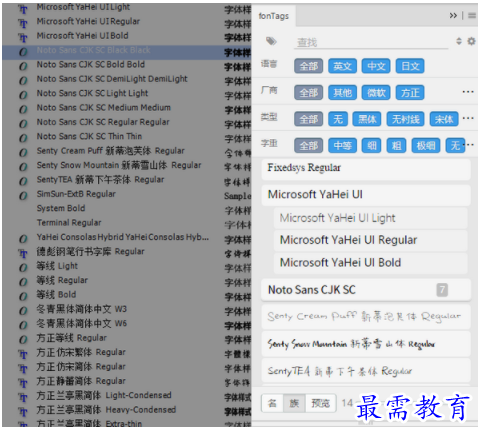Viewport: 478px width, 439px height.
Task: Show more tags in the 类型 row
Action: [468, 118]
